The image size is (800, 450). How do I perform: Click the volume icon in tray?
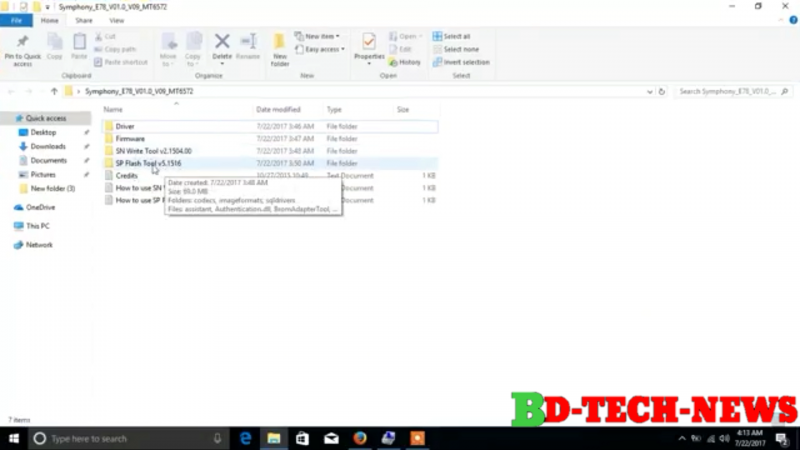pyautogui.click(x=724, y=439)
